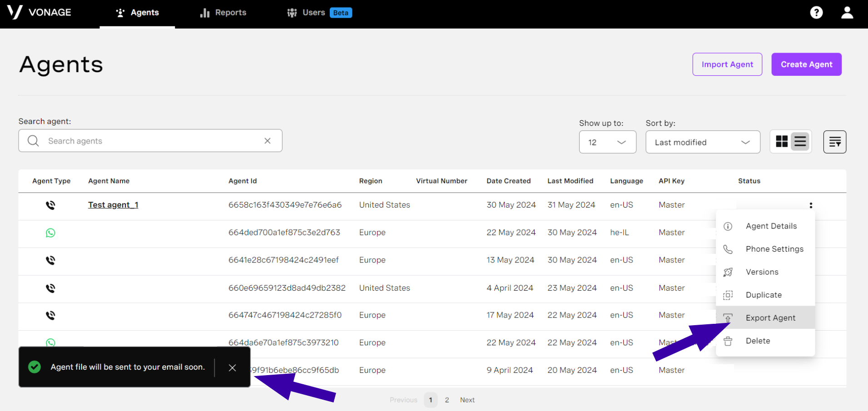Open the Show up to dropdown
868x411 pixels.
click(x=607, y=142)
